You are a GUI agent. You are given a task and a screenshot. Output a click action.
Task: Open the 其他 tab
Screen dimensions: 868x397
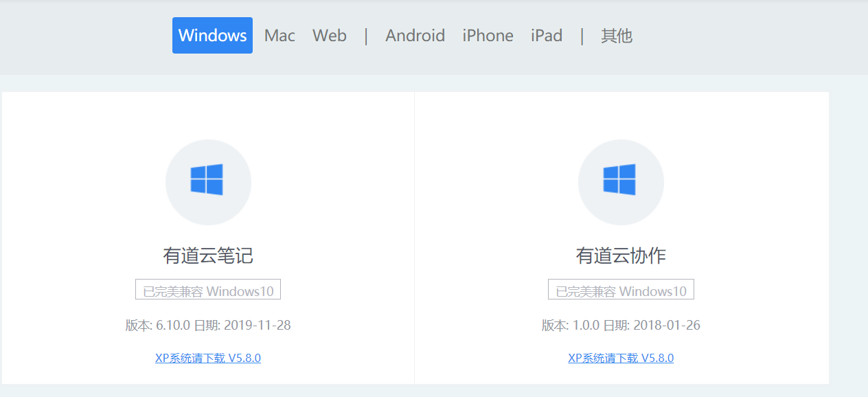(617, 35)
